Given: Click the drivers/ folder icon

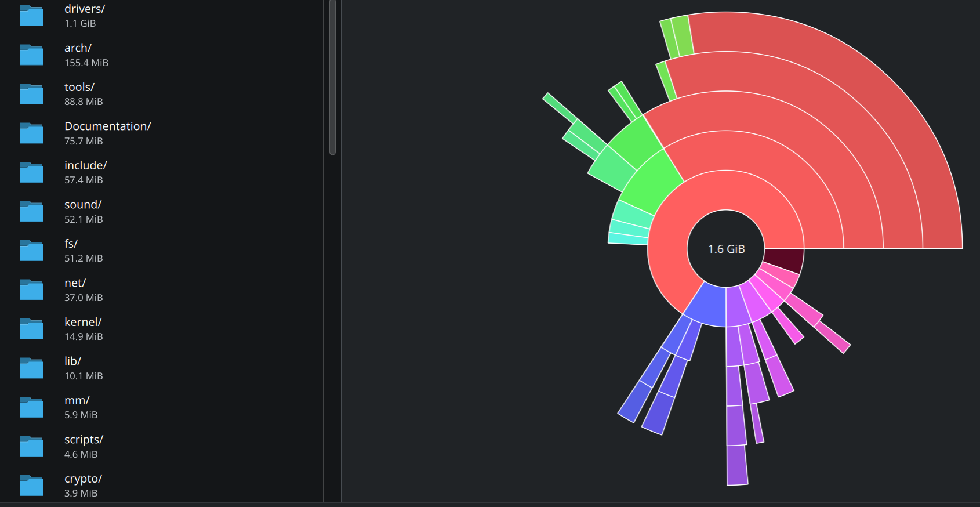Looking at the screenshot, I should coord(31,16).
